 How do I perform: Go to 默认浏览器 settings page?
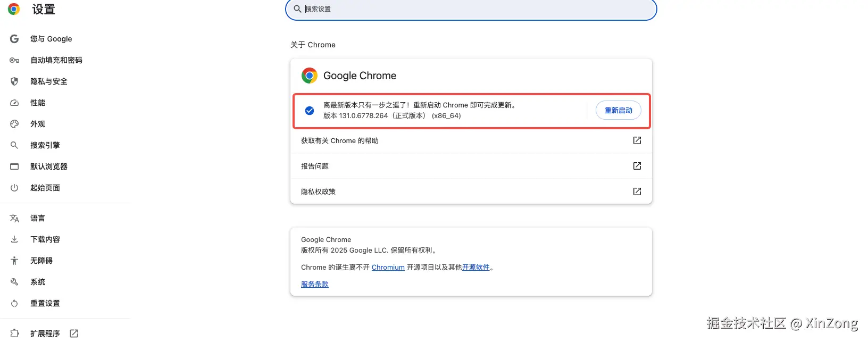pos(49,166)
